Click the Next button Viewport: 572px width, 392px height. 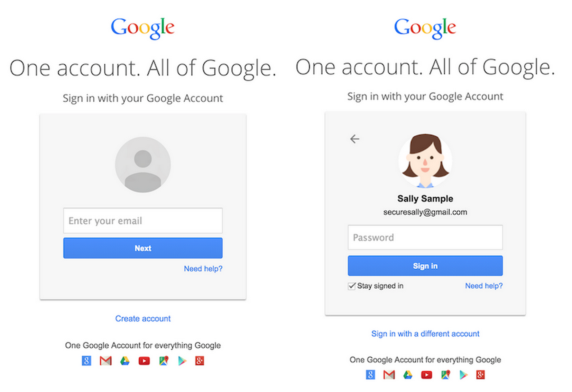pyautogui.click(x=142, y=248)
